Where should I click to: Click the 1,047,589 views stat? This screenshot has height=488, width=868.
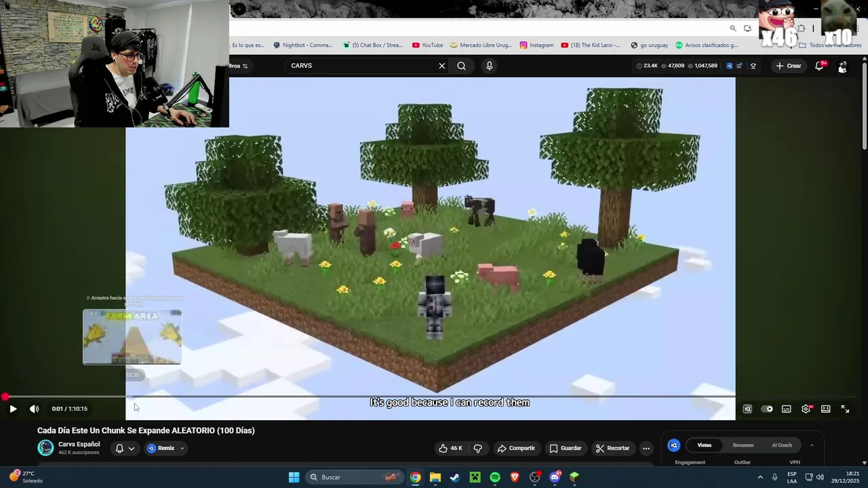point(703,66)
